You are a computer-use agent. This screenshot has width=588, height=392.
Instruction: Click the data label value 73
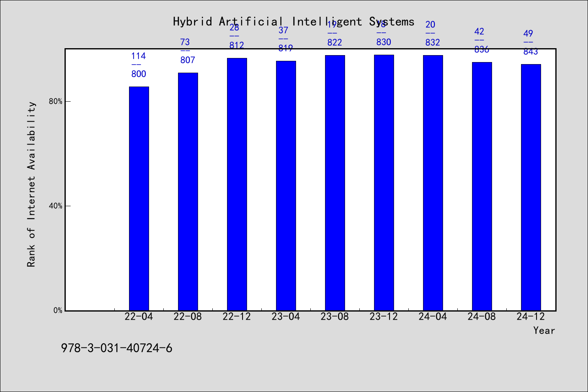pyautogui.click(x=185, y=42)
